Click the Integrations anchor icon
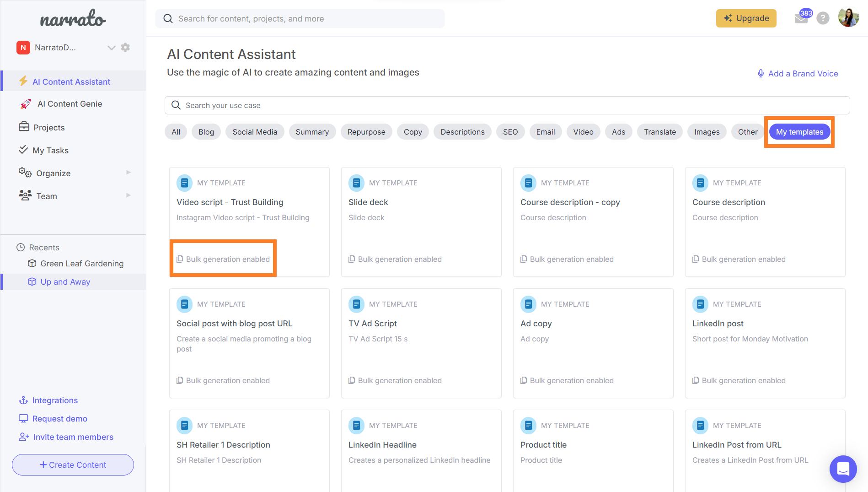868x492 pixels. (x=23, y=400)
